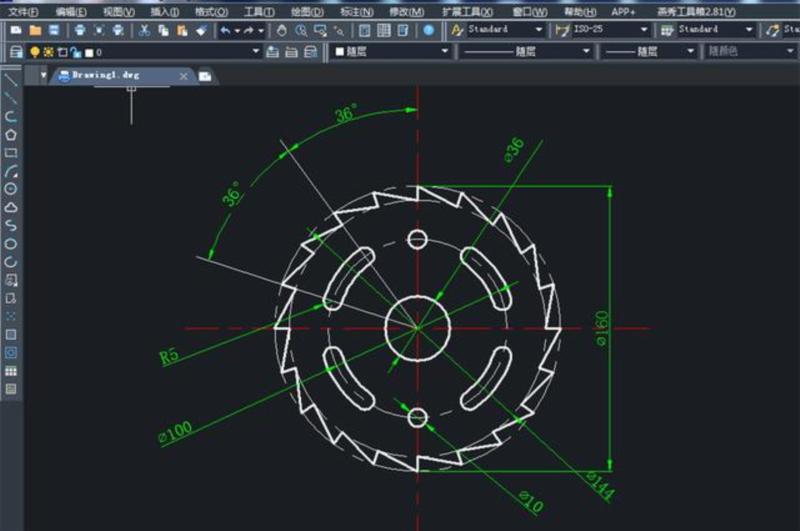Expand the document tab list arrow
This screenshot has height=531, width=800.
click(x=43, y=75)
